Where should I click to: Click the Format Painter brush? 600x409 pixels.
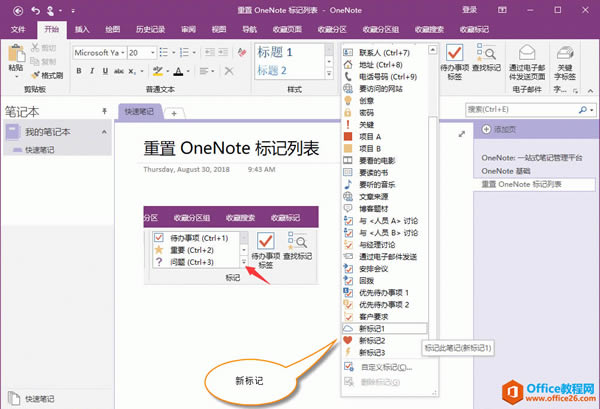click(x=36, y=75)
